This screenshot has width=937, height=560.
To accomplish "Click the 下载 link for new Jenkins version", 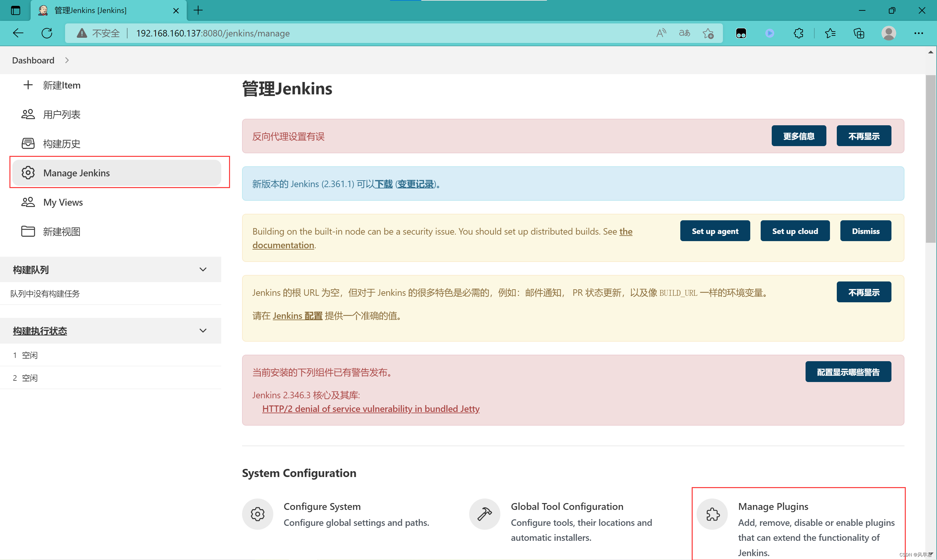I will tap(384, 184).
